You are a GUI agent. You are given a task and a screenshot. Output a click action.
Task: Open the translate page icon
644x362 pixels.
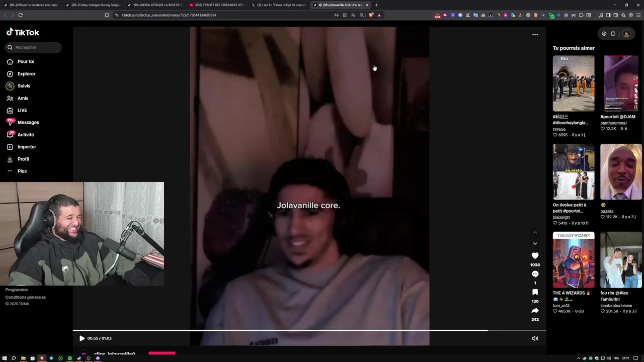[353, 15]
